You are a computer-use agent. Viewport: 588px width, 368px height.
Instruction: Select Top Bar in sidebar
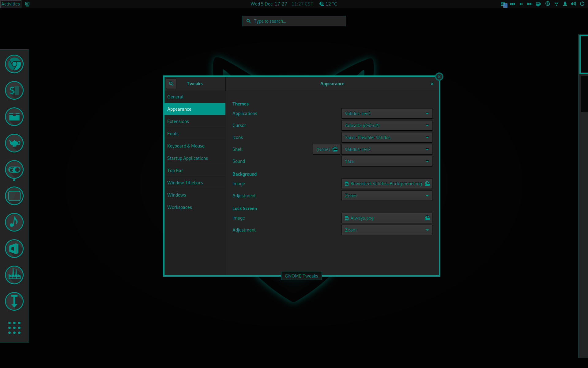tap(195, 171)
